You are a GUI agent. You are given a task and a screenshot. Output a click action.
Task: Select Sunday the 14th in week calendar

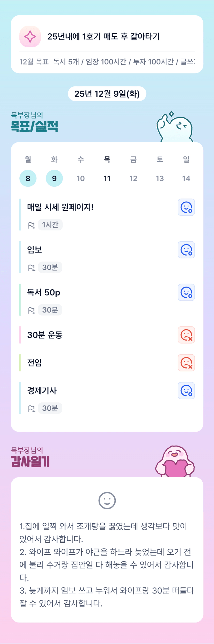pyautogui.click(x=186, y=178)
